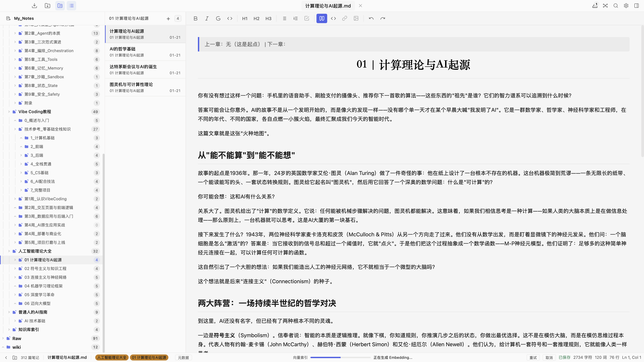Click the import folder icon
The image size is (644, 362).
click(x=47, y=6)
